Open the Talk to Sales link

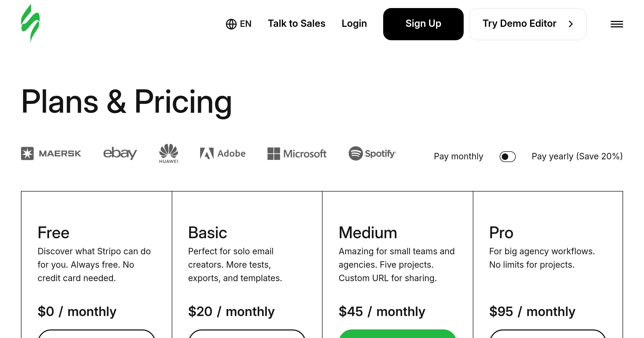click(x=297, y=24)
